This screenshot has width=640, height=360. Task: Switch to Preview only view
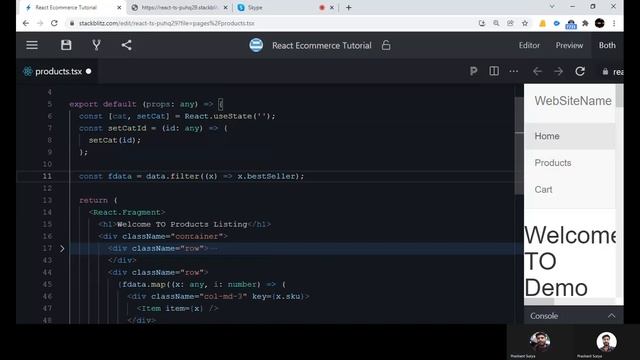click(569, 45)
